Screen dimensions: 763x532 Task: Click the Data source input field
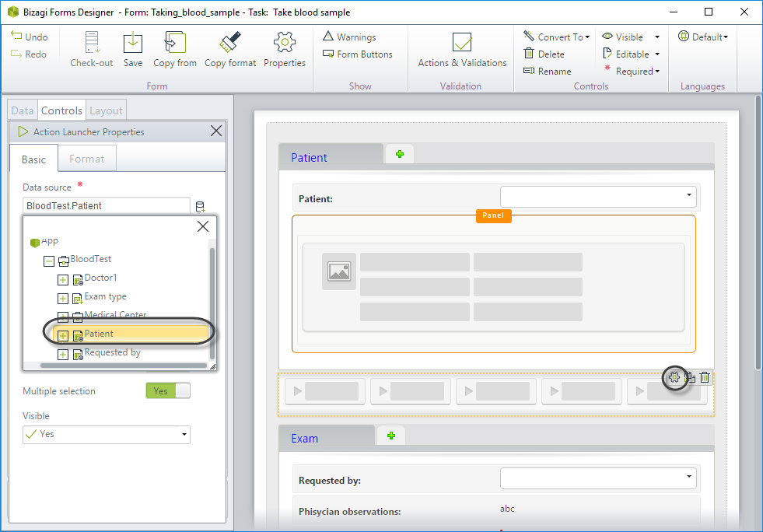tap(106, 205)
